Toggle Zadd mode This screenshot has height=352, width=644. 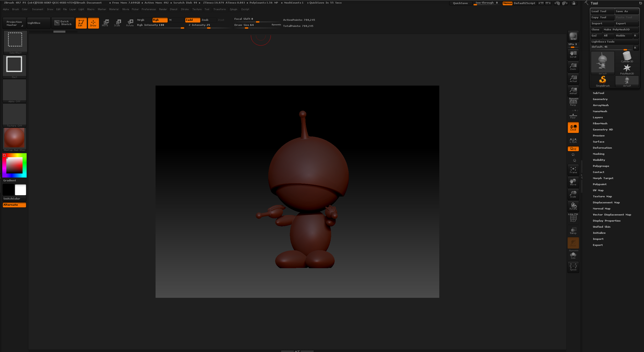coord(193,20)
